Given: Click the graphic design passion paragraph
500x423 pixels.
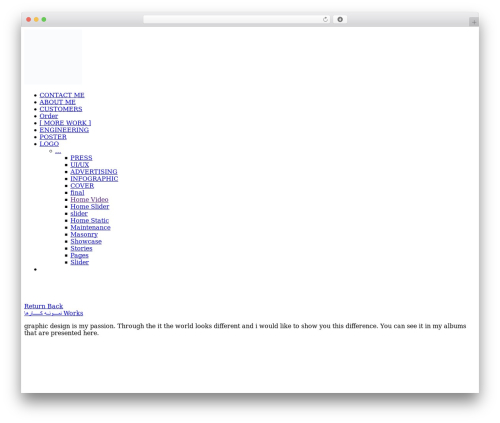Looking at the screenshot, I should [245, 329].
